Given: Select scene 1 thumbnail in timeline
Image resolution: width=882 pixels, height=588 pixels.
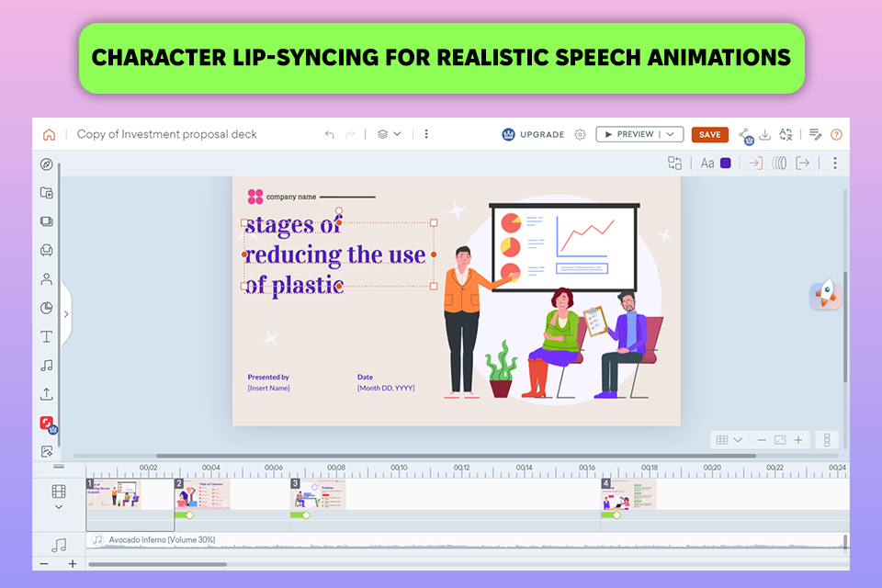Looking at the screenshot, I should [x=114, y=494].
